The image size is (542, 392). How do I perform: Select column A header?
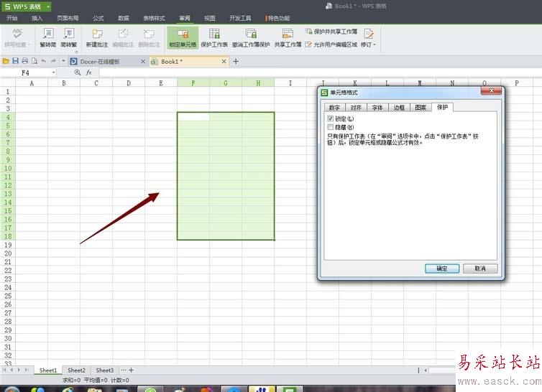point(32,83)
